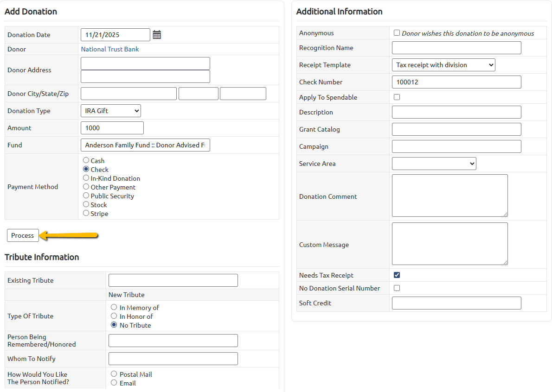The height and width of the screenshot is (392, 552).
Task: Click the 'New Tribute' label
Action: pos(126,295)
